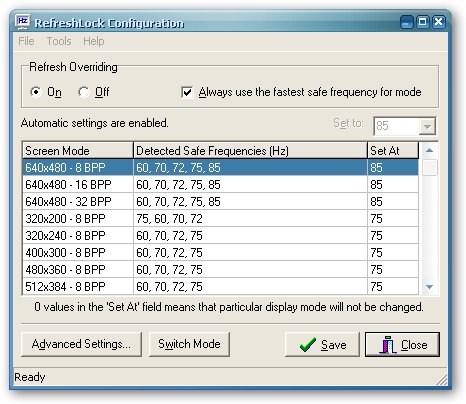
Task: Open the Help menu
Action: (94, 41)
